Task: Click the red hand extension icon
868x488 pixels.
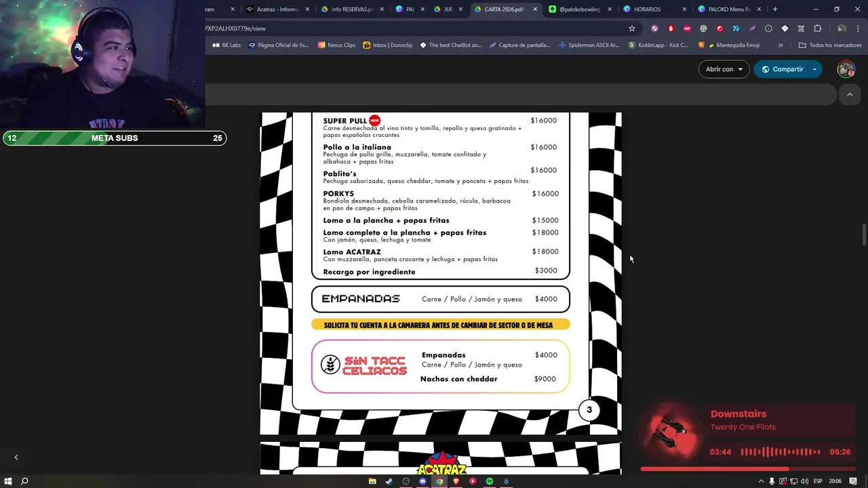Action: [x=671, y=28]
